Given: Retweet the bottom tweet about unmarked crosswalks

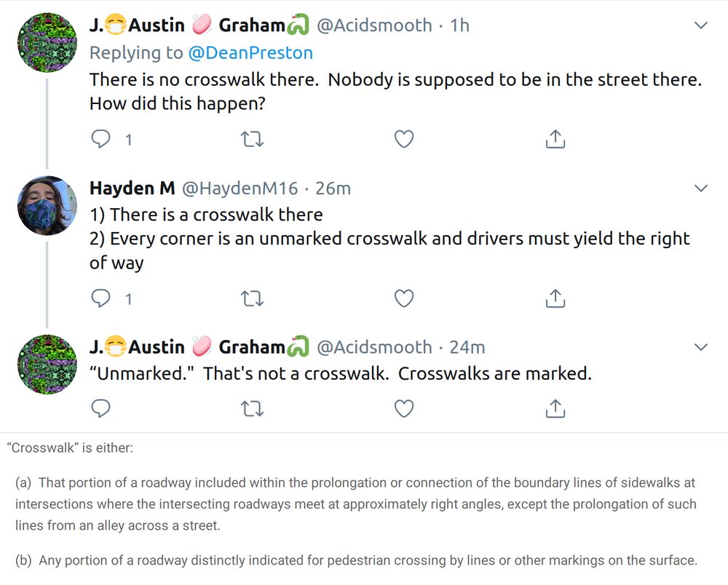Looking at the screenshot, I should (252, 408).
